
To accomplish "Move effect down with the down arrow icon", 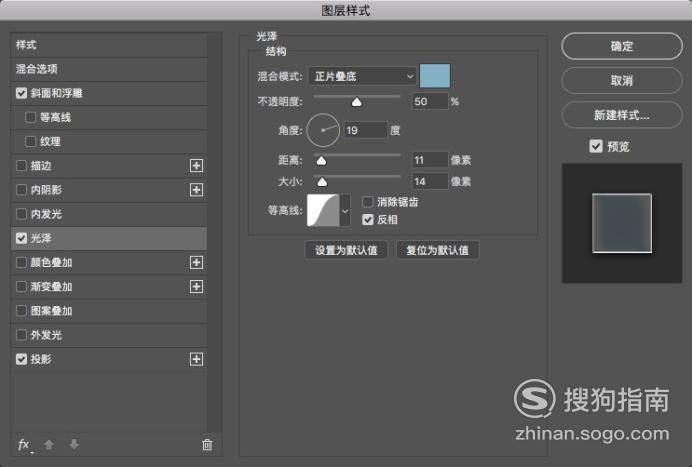I will (x=74, y=444).
